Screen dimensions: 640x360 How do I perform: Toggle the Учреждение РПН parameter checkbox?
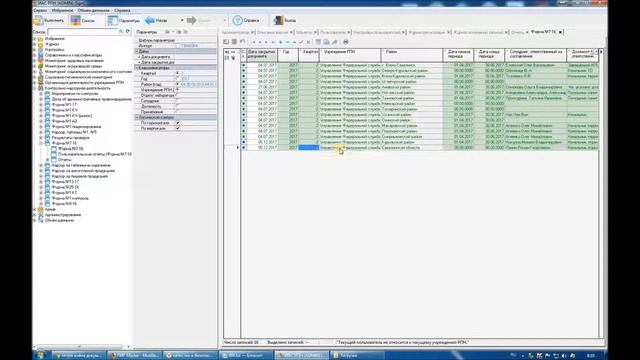pos(178,90)
